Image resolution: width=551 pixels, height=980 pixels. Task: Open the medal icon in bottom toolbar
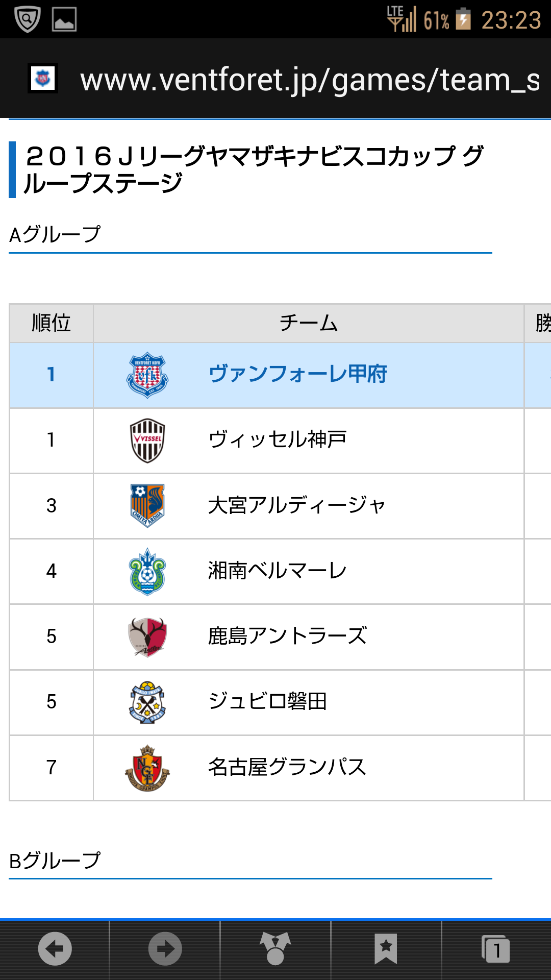pos(275,949)
